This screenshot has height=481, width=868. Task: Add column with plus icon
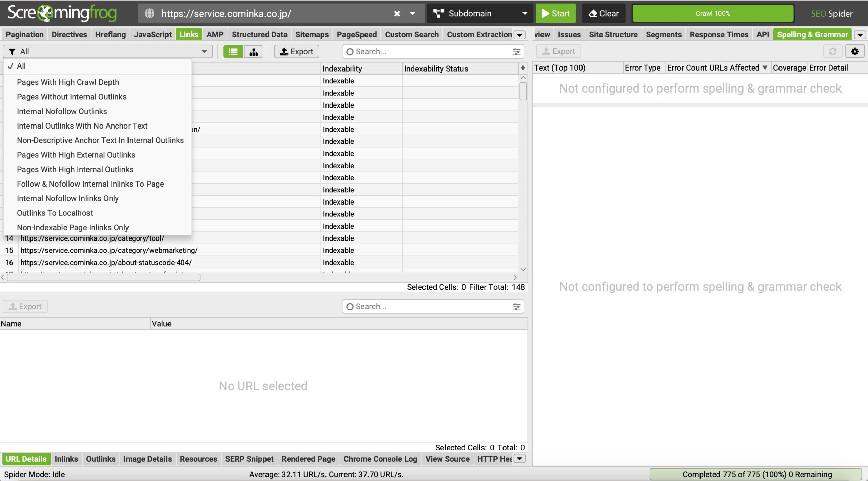[522, 68]
